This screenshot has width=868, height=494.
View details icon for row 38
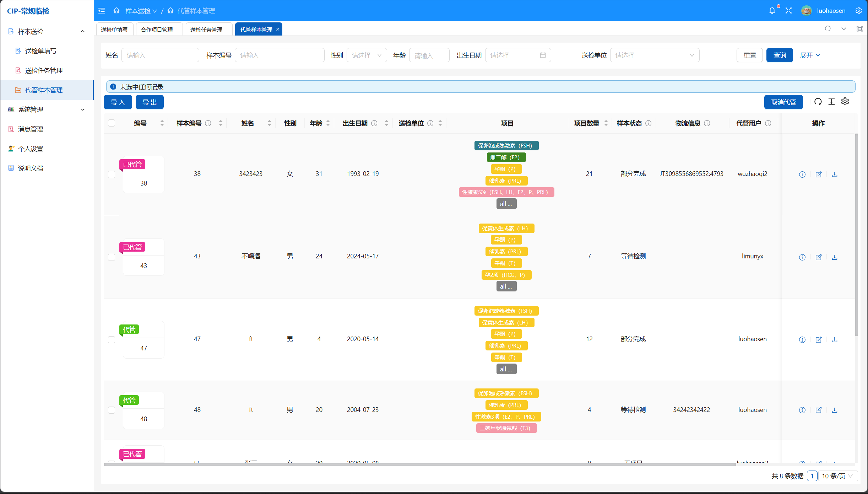click(x=802, y=174)
